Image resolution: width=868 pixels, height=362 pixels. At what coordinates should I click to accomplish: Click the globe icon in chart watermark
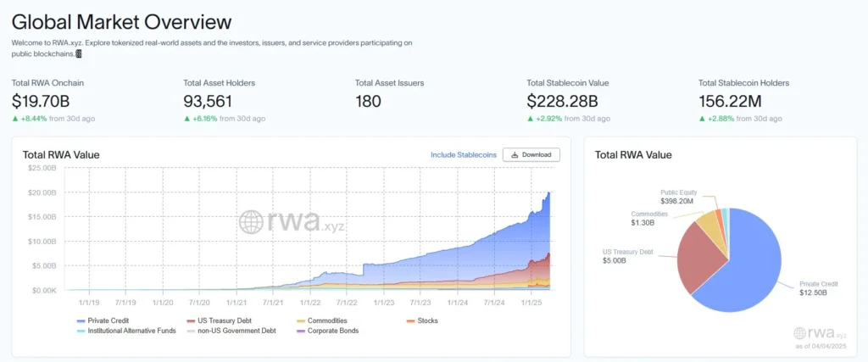pos(252,222)
